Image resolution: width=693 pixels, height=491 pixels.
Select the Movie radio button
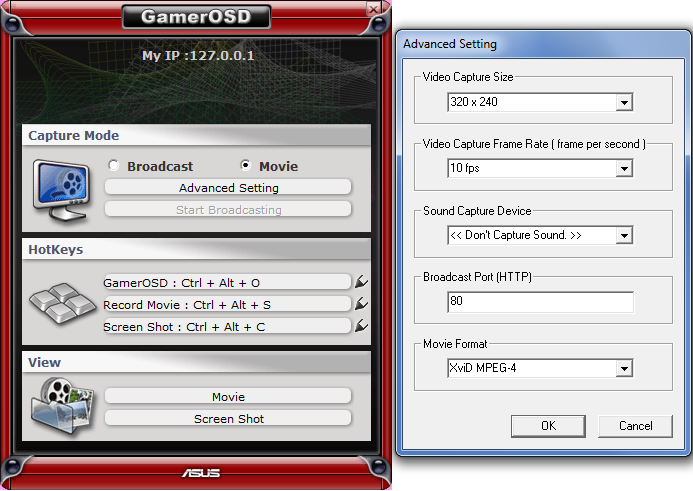tap(246, 166)
